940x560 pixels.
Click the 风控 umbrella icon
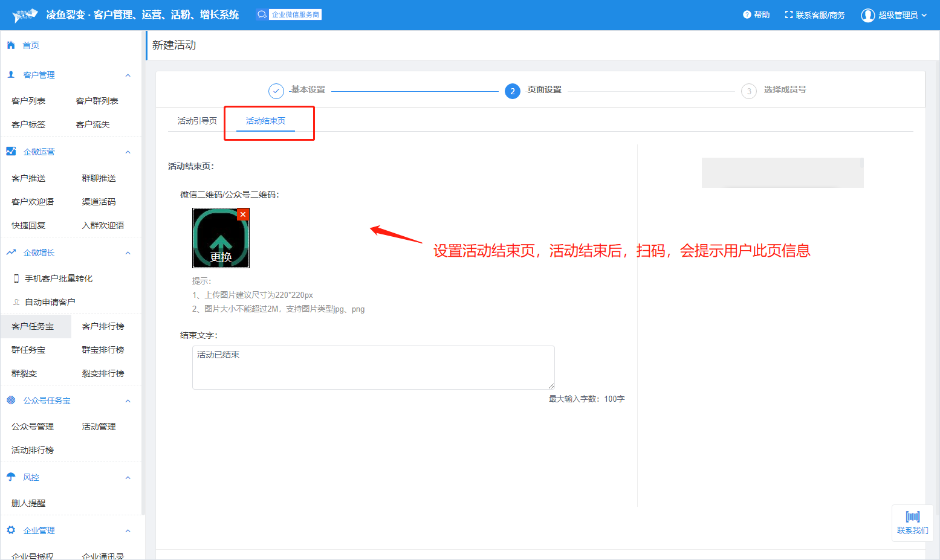(x=11, y=477)
